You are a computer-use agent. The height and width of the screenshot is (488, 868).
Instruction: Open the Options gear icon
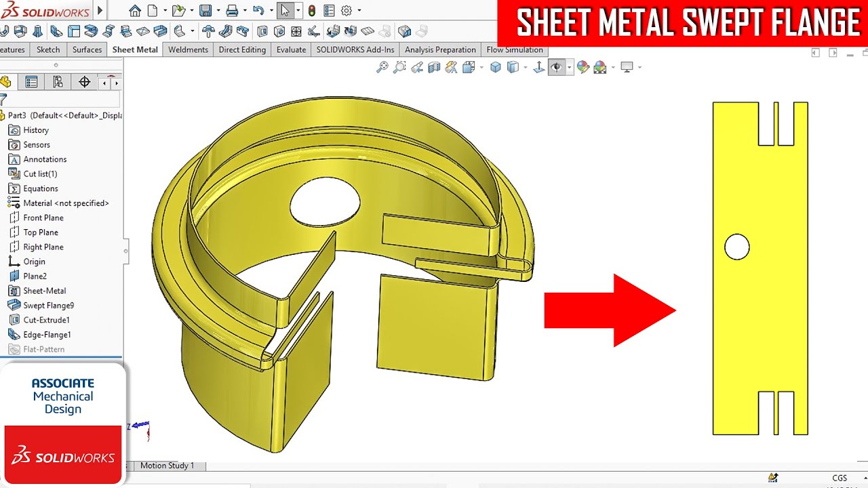click(x=347, y=11)
